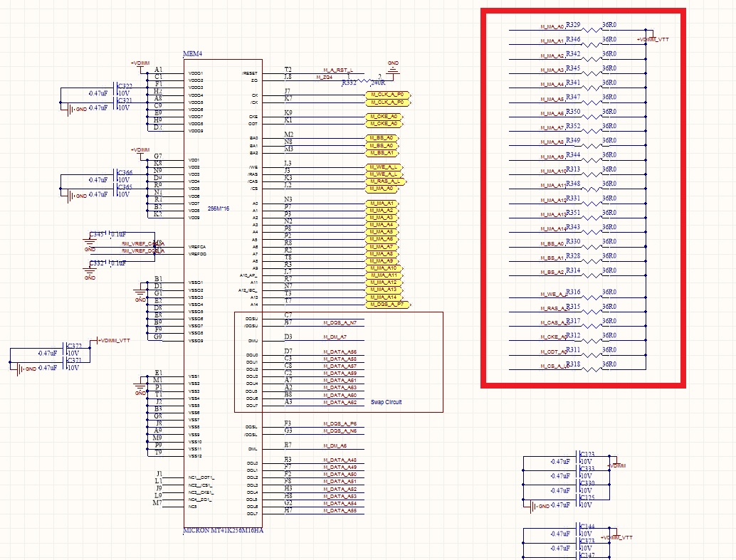Screen dimensions: 736x560
Task: Select the M_DM_A7 net label
Action: click(x=335, y=337)
